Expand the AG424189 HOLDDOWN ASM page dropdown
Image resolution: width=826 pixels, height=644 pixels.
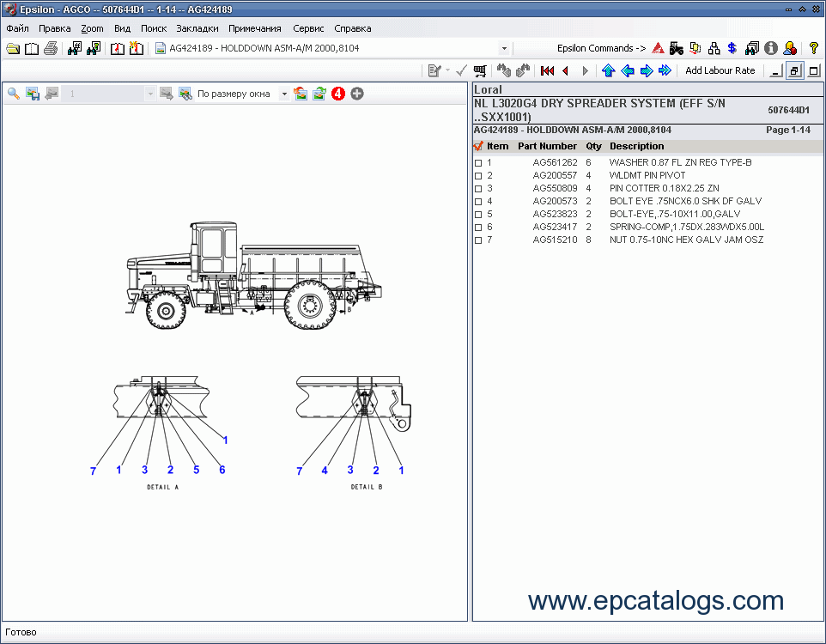click(x=504, y=48)
